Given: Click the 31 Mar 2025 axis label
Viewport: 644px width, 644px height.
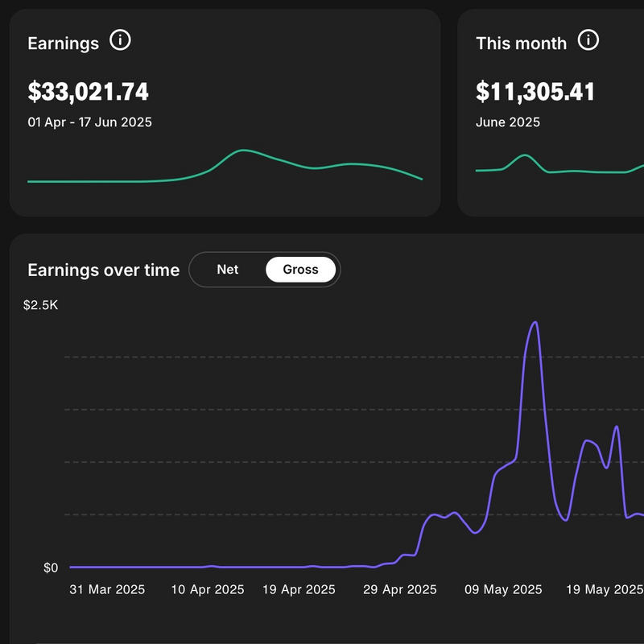Looking at the screenshot, I should tap(107, 589).
